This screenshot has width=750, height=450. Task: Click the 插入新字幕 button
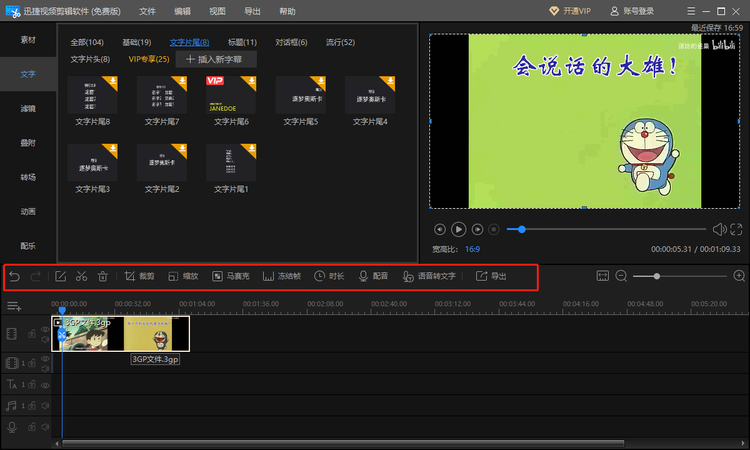[216, 59]
